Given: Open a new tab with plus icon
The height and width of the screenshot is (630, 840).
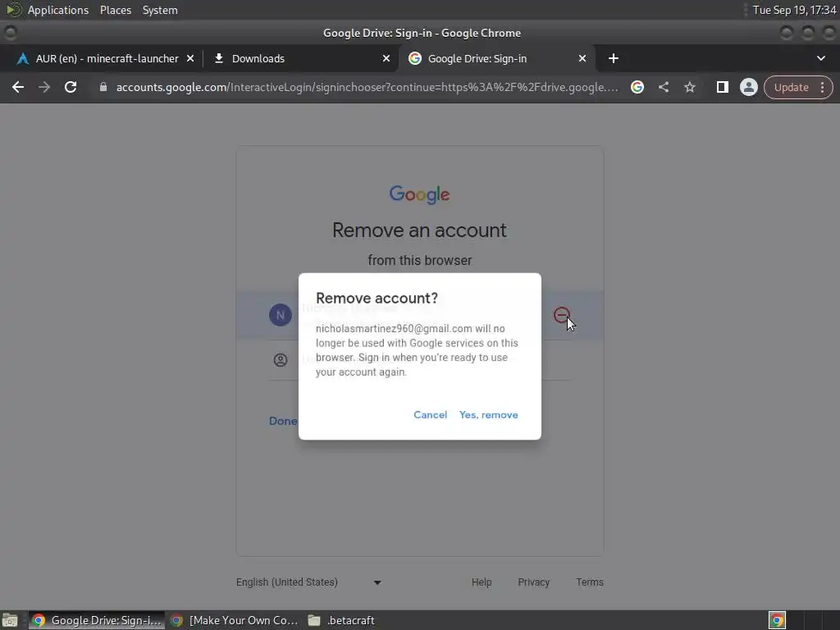Looking at the screenshot, I should 614,58.
